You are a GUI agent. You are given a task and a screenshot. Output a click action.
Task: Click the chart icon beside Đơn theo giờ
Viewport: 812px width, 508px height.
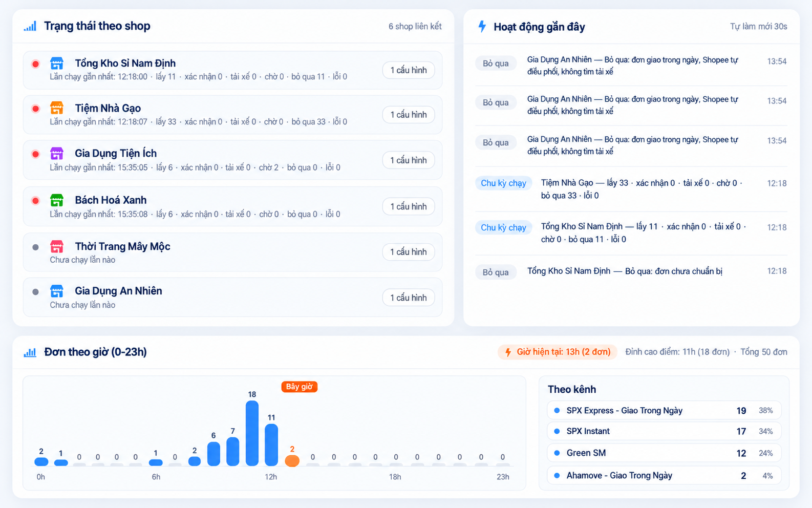coord(30,352)
